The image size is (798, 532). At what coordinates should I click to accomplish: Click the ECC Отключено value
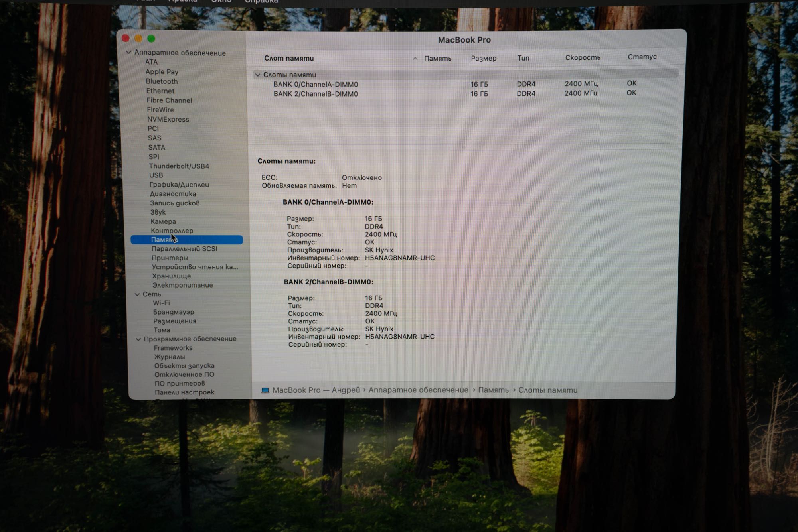click(x=361, y=178)
